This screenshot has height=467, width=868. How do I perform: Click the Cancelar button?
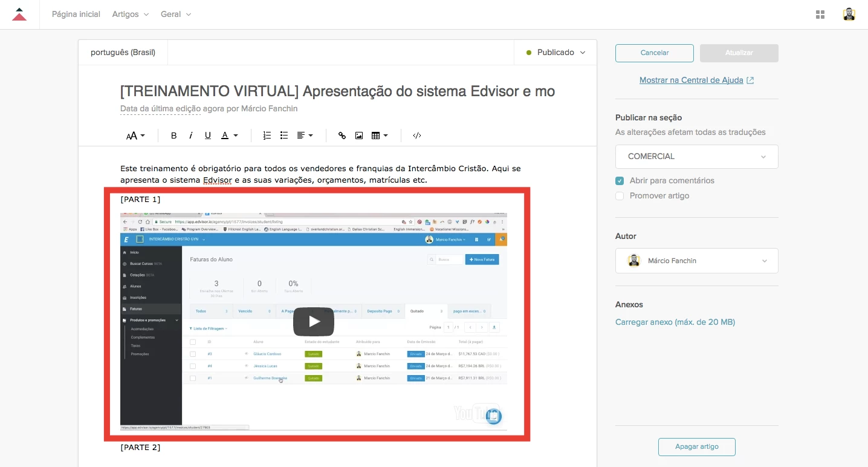click(655, 53)
